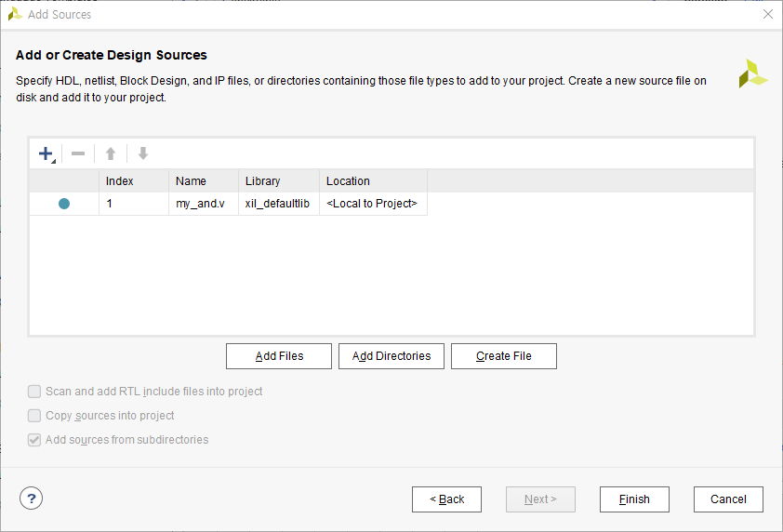Select the my_and.v file name cell

pos(204,204)
